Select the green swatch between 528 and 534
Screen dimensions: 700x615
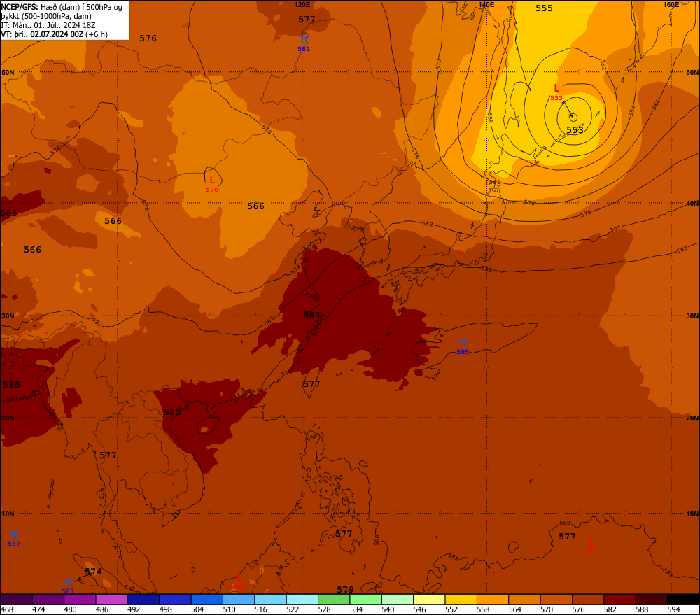coord(334,599)
